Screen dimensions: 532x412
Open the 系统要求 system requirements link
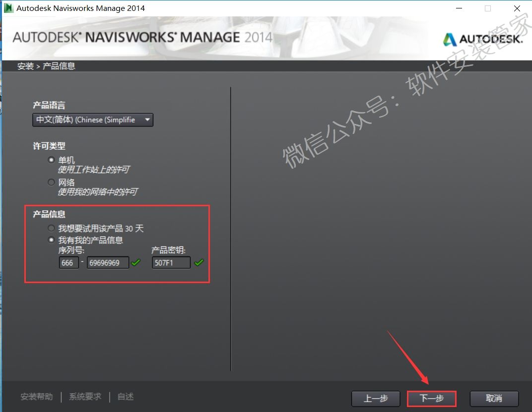[85, 397]
